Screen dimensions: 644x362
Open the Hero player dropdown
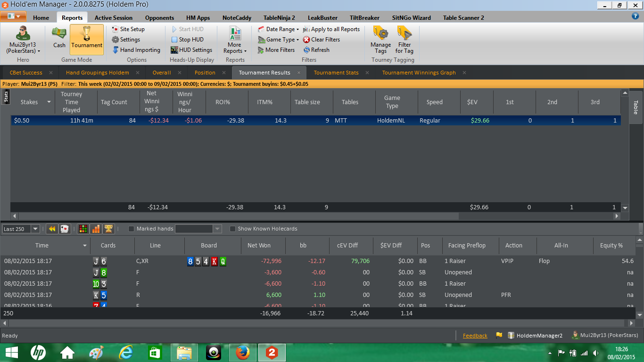(x=23, y=41)
